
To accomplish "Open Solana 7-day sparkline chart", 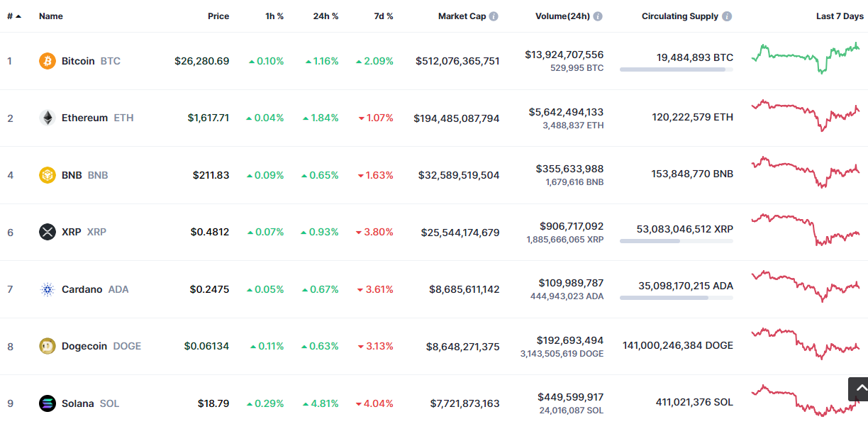I will (x=806, y=401).
